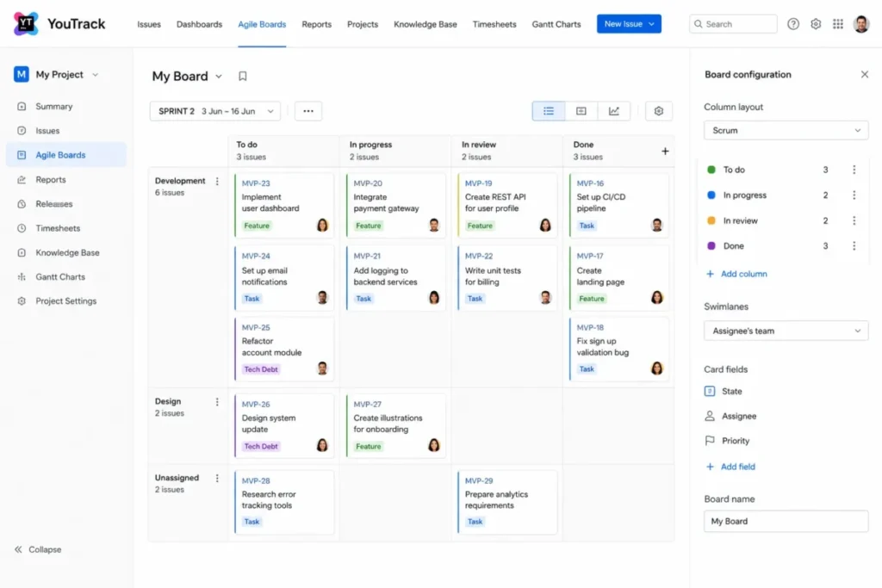
Task: Open Design swimlane options menu
Action: click(217, 402)
